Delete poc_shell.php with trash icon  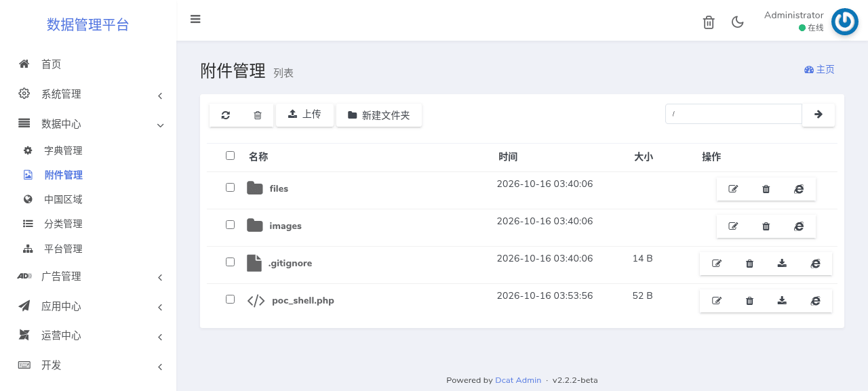[749, 301]
